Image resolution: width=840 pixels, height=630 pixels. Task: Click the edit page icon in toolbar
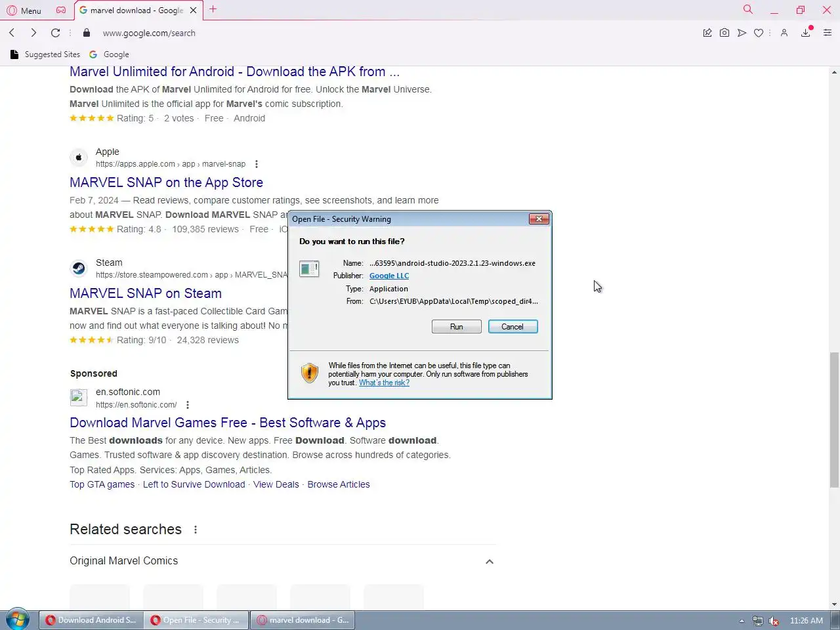tap(707, 33)
